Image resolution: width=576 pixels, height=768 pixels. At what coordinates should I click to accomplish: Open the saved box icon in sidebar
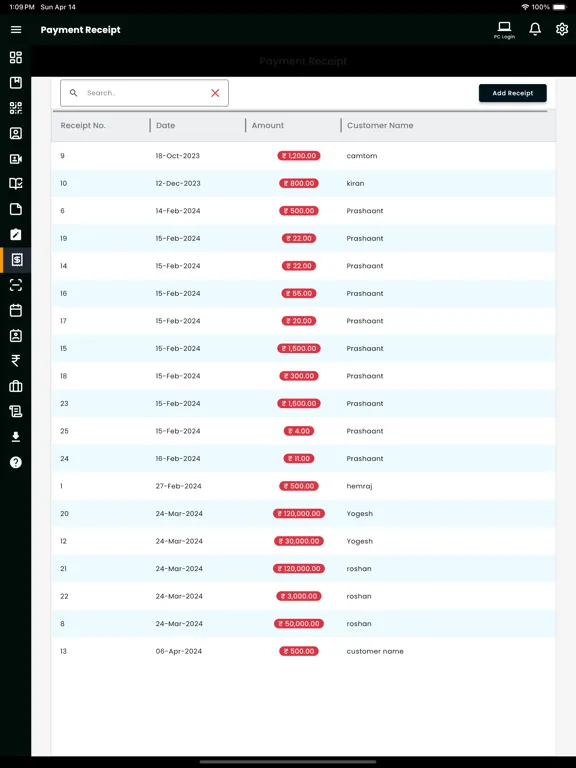[16, 82]
